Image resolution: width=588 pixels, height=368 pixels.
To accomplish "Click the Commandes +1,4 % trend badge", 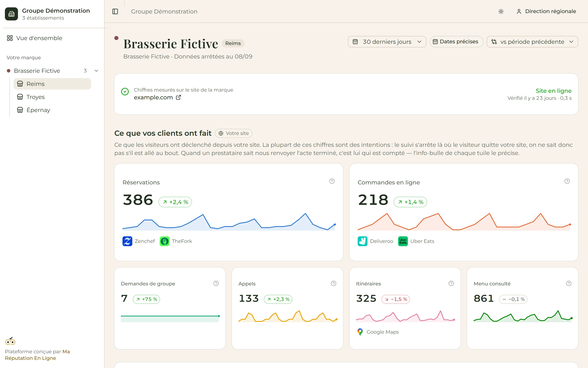I will 410,202.
